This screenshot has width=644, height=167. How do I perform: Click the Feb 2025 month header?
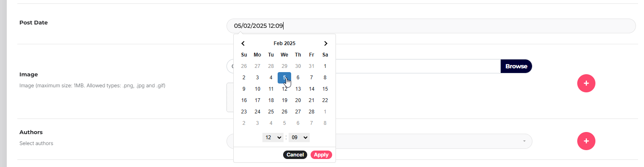(x=284, y=43)
